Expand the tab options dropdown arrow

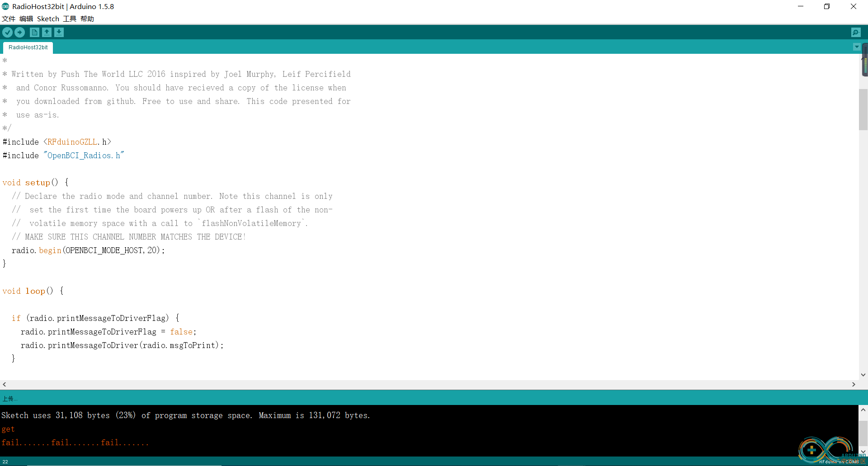coord(856,47)
